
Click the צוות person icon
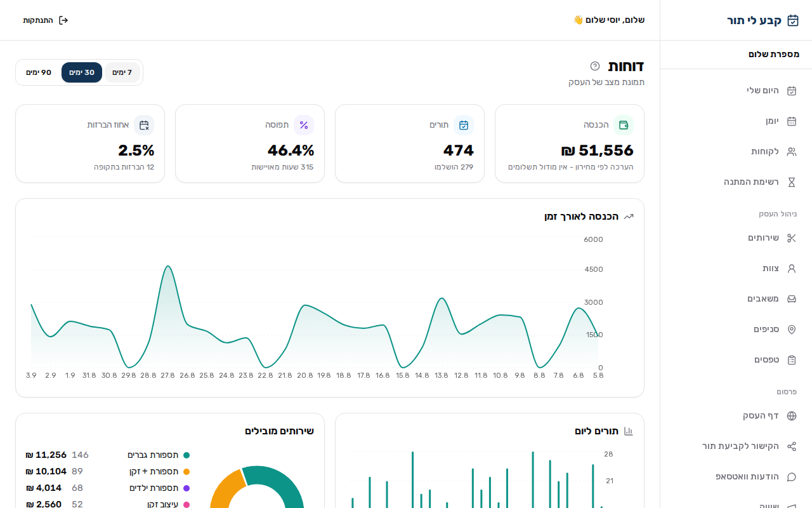pos(792,269)
